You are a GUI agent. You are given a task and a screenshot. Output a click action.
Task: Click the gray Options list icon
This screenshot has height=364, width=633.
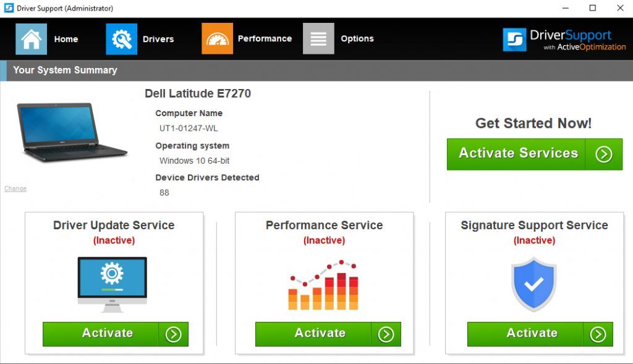318,38
